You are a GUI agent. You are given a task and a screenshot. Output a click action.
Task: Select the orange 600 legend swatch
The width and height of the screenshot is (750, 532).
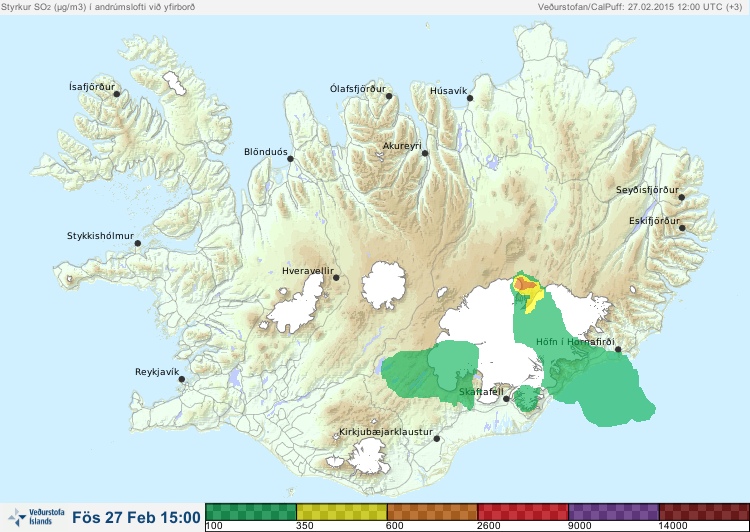tap(432, 512)
